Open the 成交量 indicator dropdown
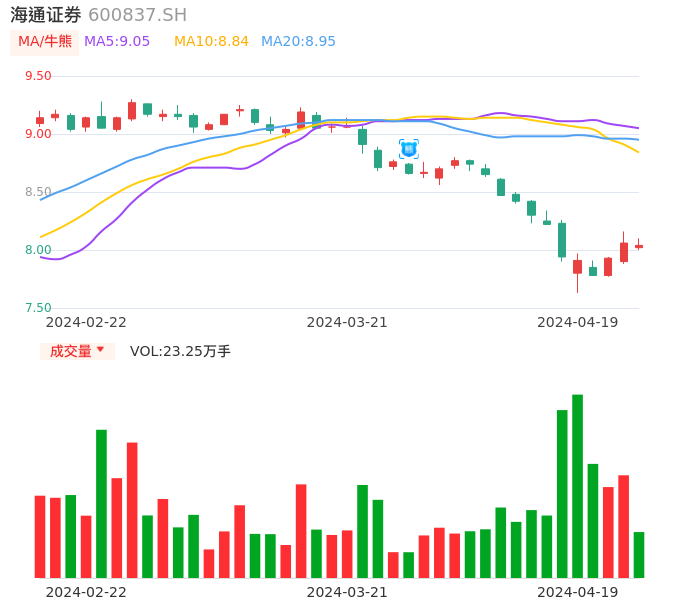The height and width of the screenshot is (606, 686). click(x=77, y=351)
